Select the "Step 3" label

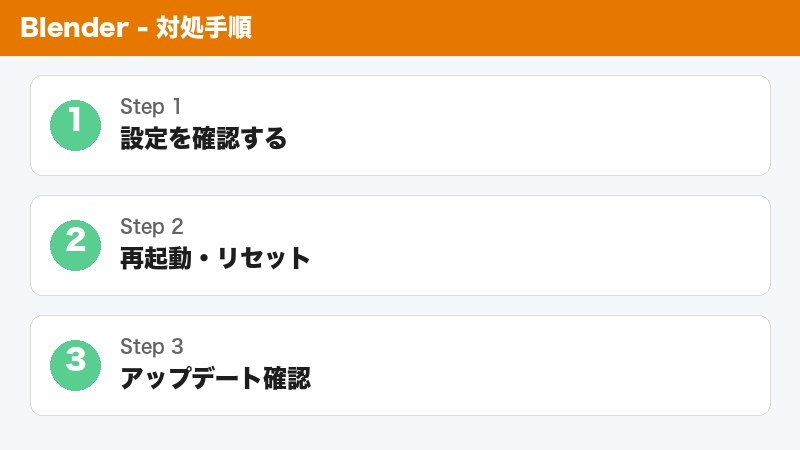(x=151, y=347)
